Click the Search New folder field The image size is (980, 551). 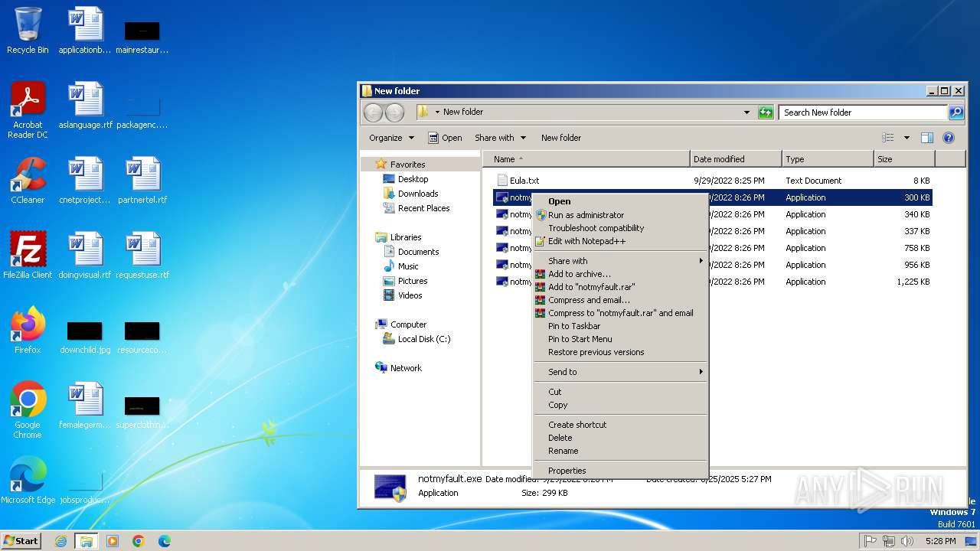tap(864, 112)
